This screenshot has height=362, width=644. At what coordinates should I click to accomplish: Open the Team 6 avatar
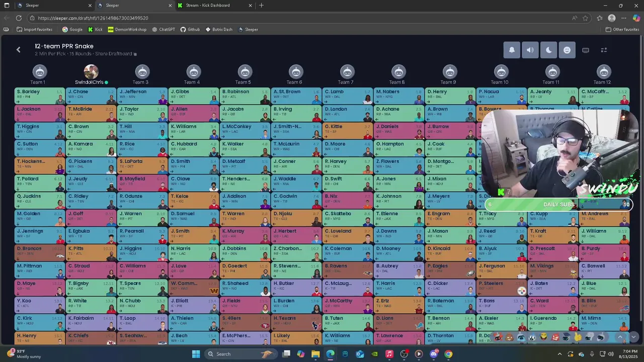point(296,72)
